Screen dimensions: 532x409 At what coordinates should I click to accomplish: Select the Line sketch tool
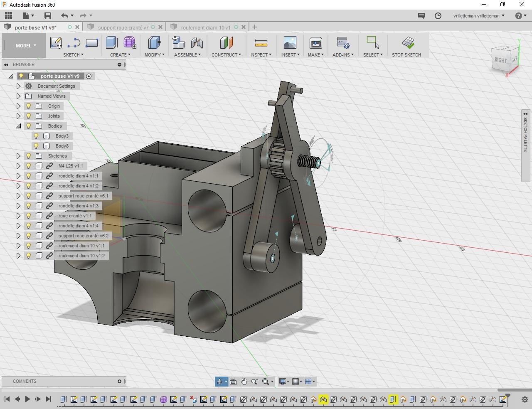tap(74, 42)
